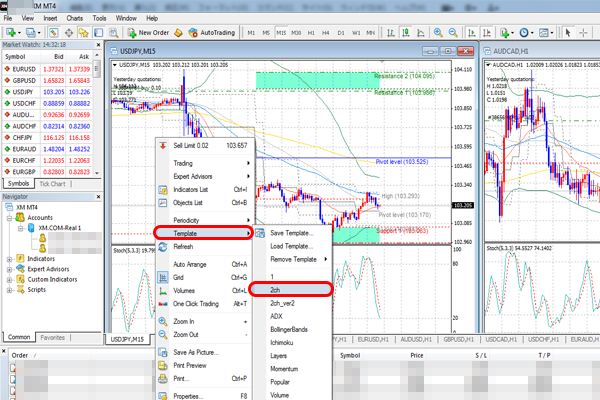Open the EURUSD,H1 chart tab

pyautogui.click(x=373, y=340)
